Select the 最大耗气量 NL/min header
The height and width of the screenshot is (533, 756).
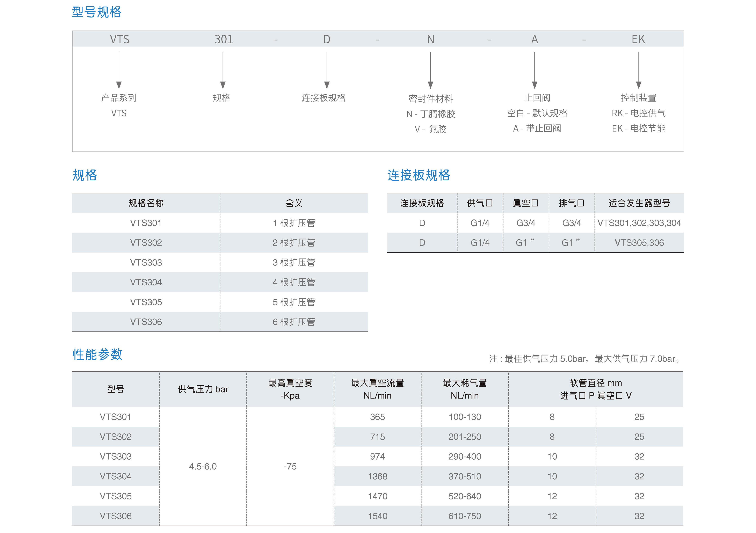point(465,389)
